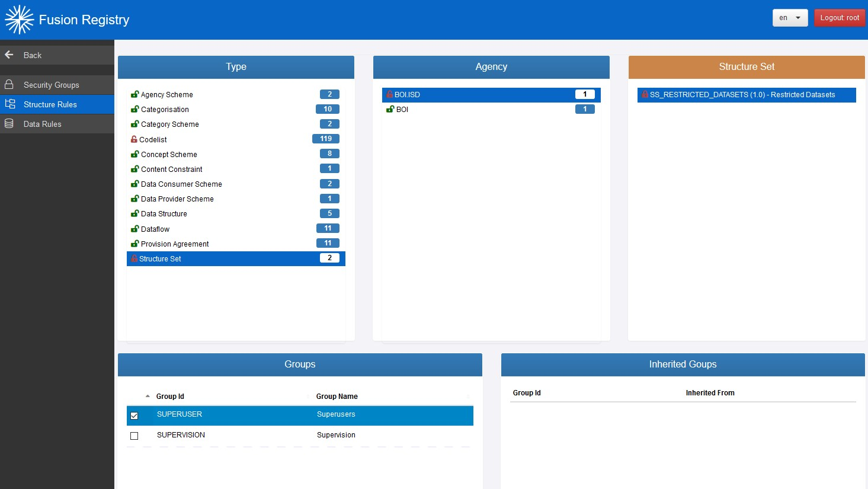Open Data Rules in the sidebar
This screenshot has height=489, width=868.
(42, 124)
